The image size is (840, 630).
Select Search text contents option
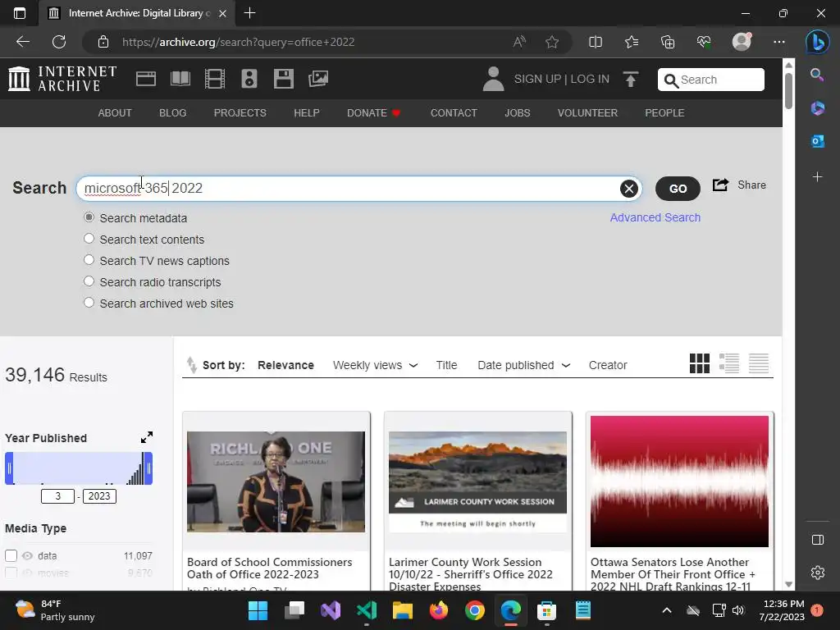point(89,239)
